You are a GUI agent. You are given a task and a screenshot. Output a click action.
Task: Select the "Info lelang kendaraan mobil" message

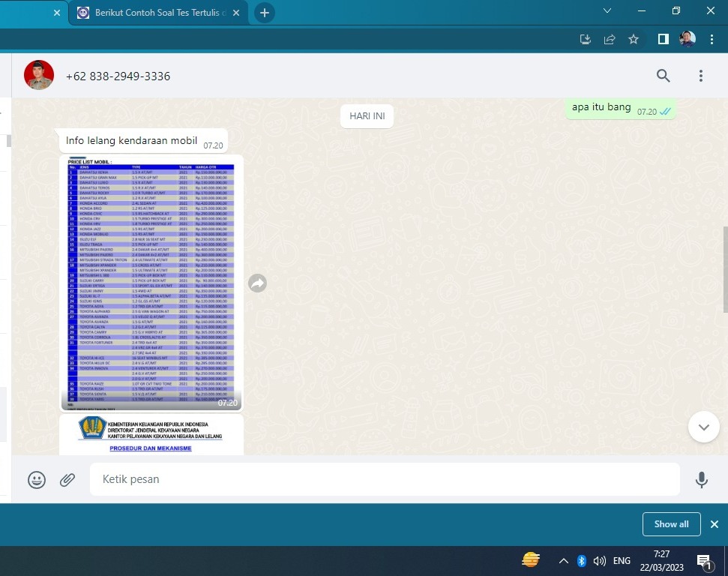pyautogui.click(x=143, y=141)
